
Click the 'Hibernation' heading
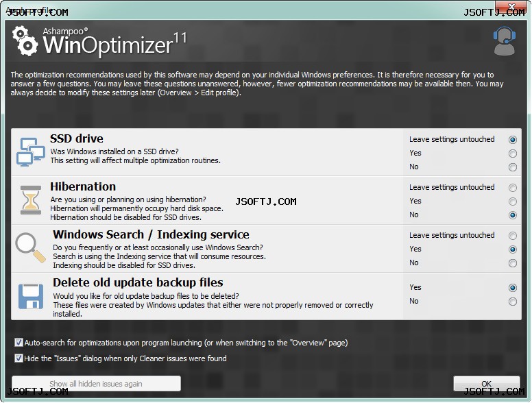pos(83,186)
